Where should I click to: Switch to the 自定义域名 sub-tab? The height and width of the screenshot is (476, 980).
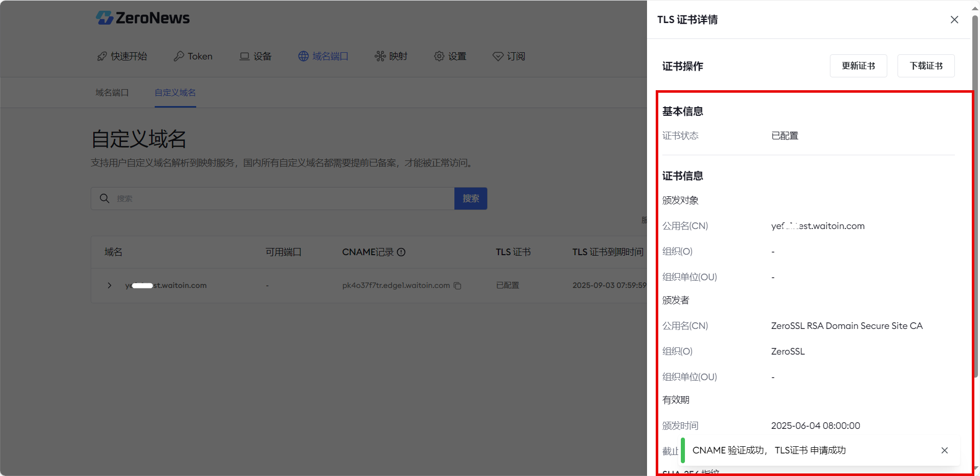click(175, 93)
